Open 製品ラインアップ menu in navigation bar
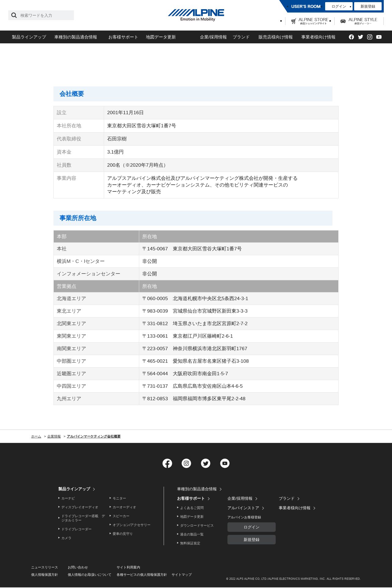 tap(29, 37)
